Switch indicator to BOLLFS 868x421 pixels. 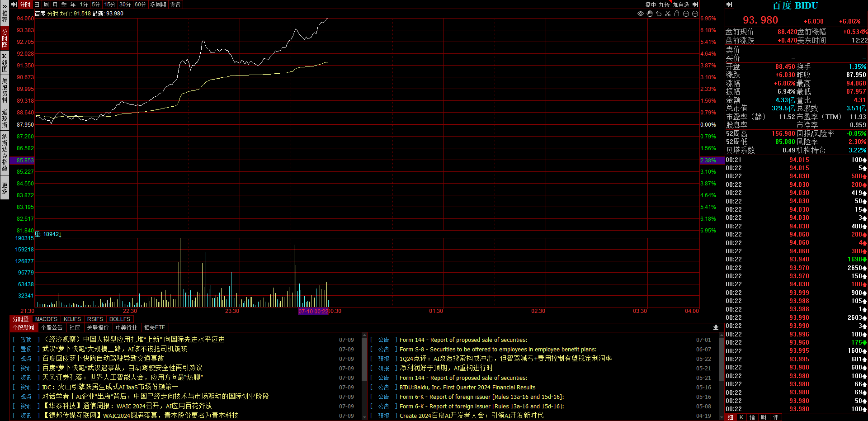pos(120,319)
